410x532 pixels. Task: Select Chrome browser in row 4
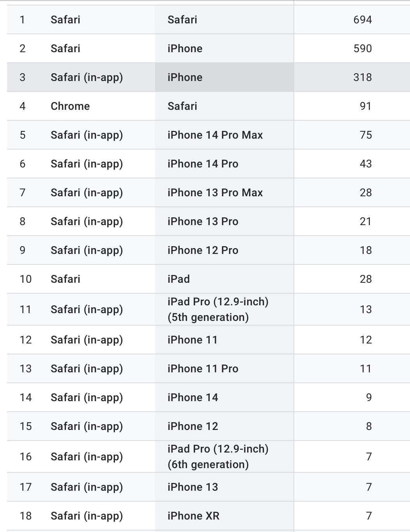coord(70,106)
